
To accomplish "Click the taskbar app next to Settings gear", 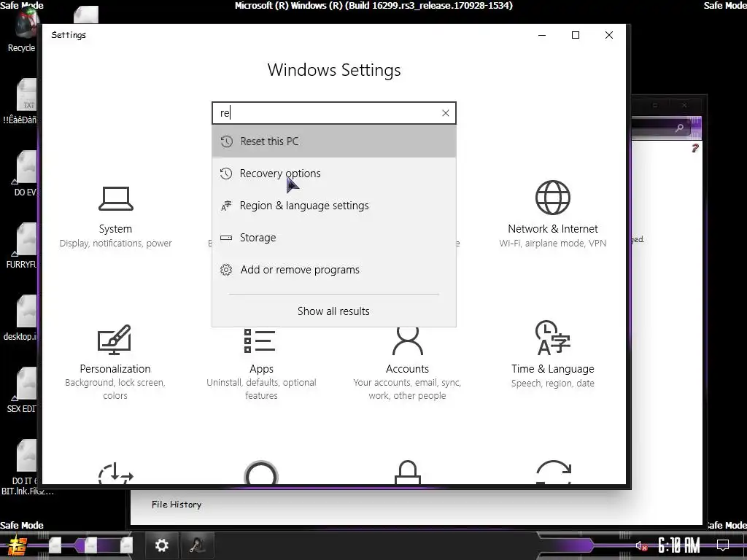I will (197, 545).
